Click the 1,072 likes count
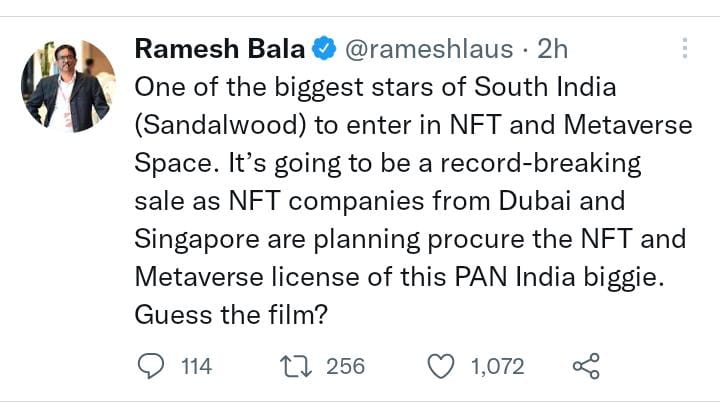 [x=497, y=367]
